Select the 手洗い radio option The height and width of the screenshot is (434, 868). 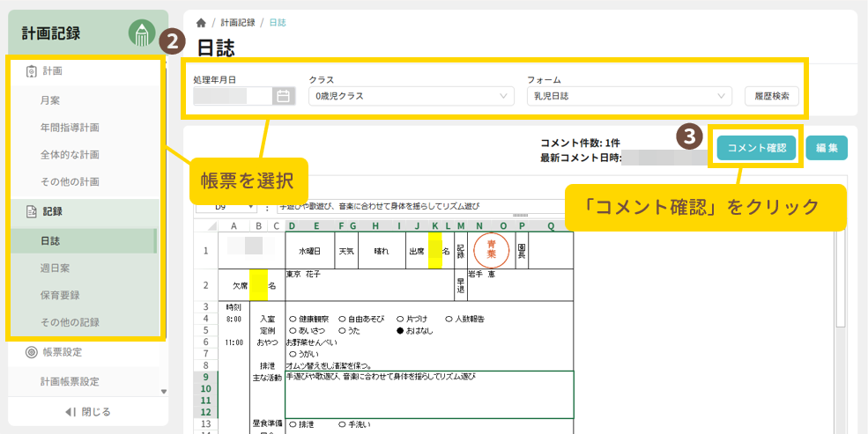point(341,423)
